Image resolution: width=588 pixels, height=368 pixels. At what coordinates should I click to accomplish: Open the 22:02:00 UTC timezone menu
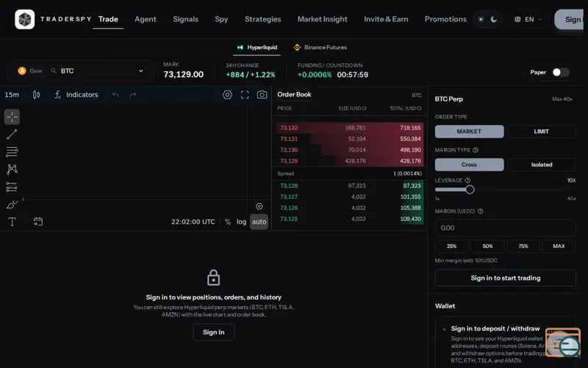(x=193, y=222)
